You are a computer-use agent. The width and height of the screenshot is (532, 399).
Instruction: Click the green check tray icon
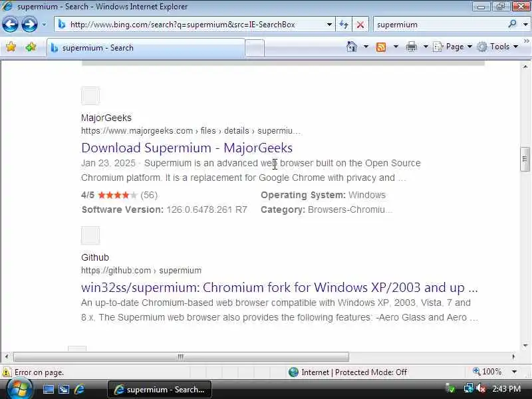[x=451, y=388]
